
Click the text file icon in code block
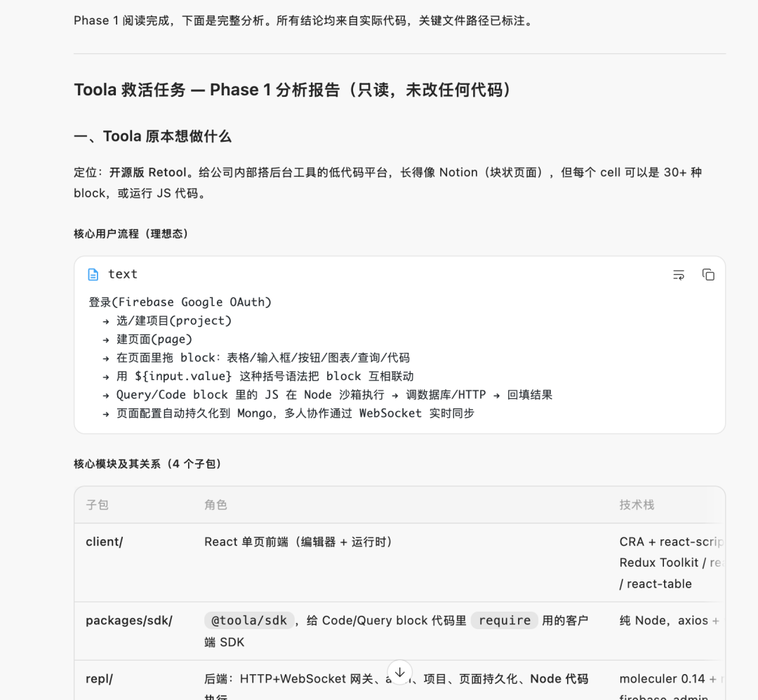pyautogui.click(x=93, y=274)
